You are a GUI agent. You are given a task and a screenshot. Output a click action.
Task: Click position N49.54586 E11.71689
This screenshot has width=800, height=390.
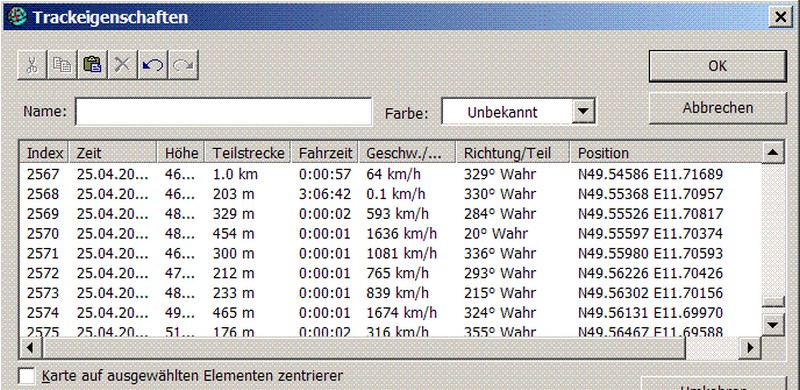(x=651, y=175)
